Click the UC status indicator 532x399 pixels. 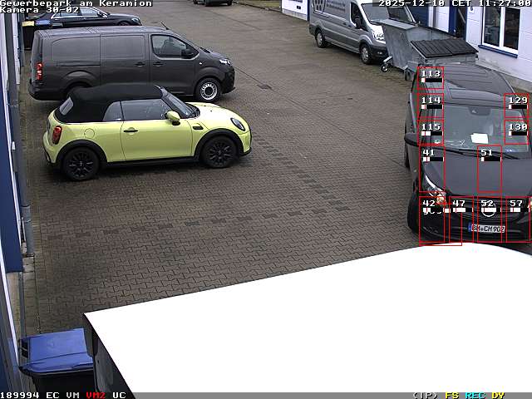tap(119, 395)
